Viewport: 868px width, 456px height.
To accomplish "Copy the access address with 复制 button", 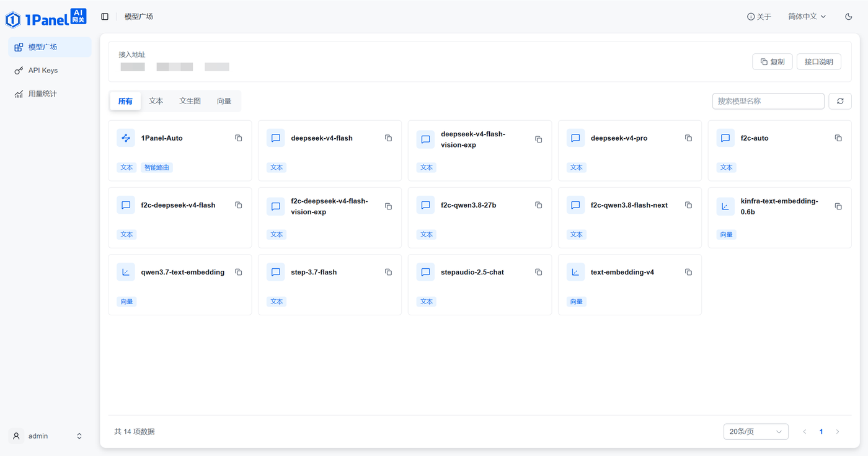I will (773, 62).
